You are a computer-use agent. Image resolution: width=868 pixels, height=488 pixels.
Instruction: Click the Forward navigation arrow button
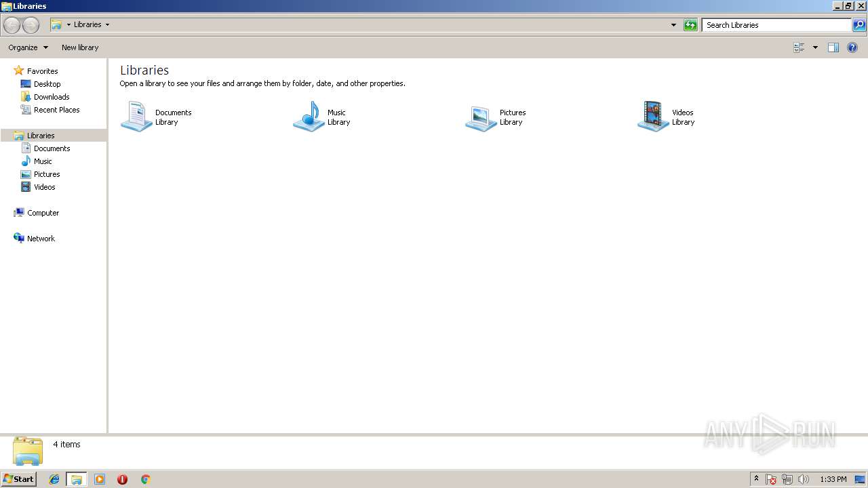(x=31, y=25)
